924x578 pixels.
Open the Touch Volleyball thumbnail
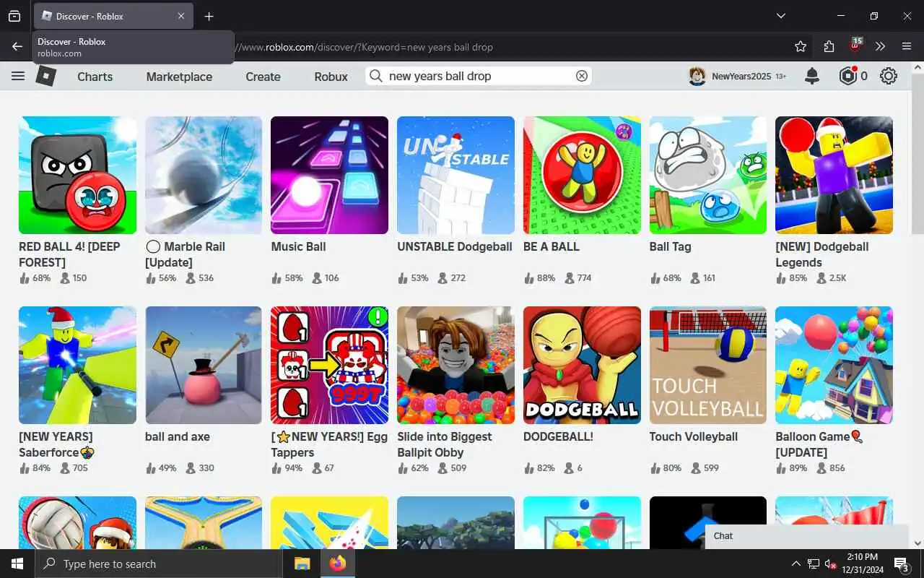point(708,365)
